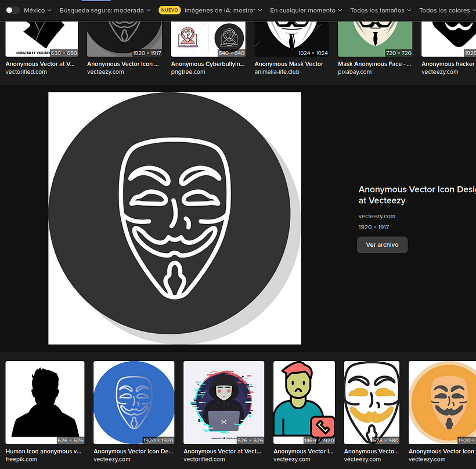The width and height of the screenshot is (476, 469).
Task: Click the yellow NUEVO badge
Action: click(170, 10)
